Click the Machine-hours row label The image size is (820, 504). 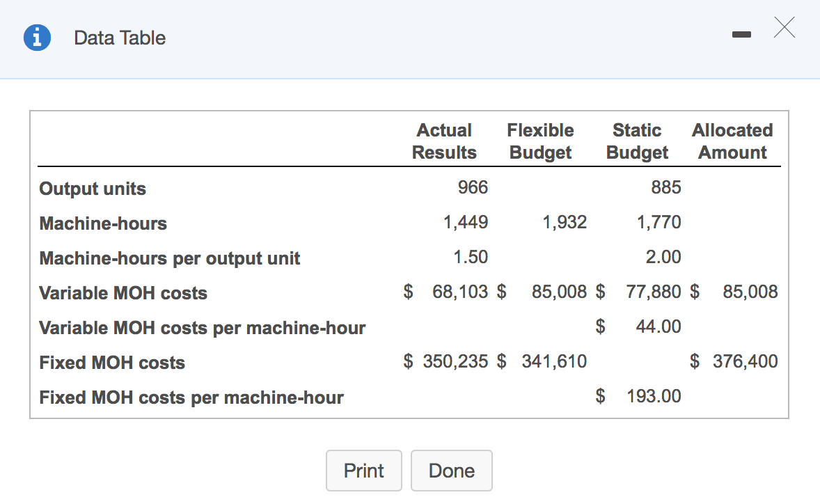(103, 223)
